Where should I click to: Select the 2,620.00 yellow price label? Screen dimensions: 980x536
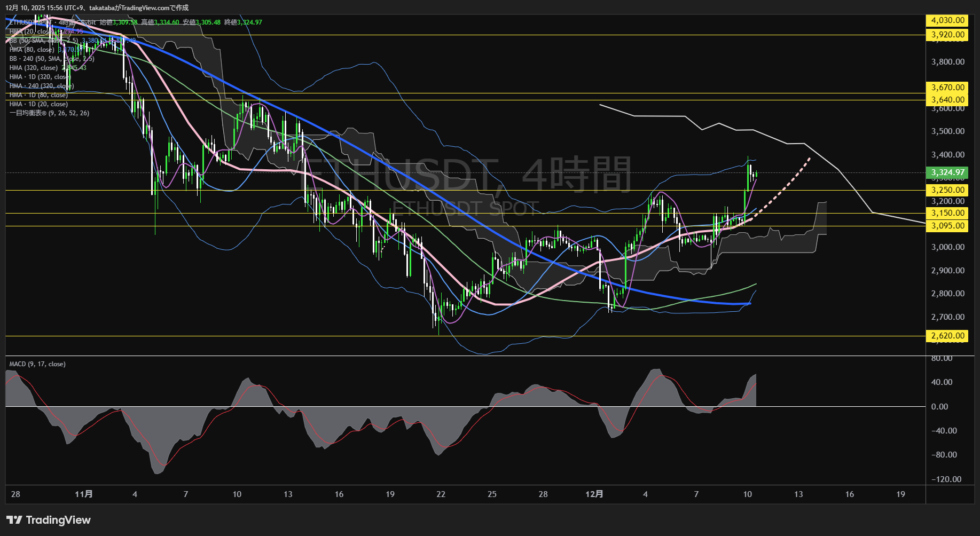tap(947, 336)
